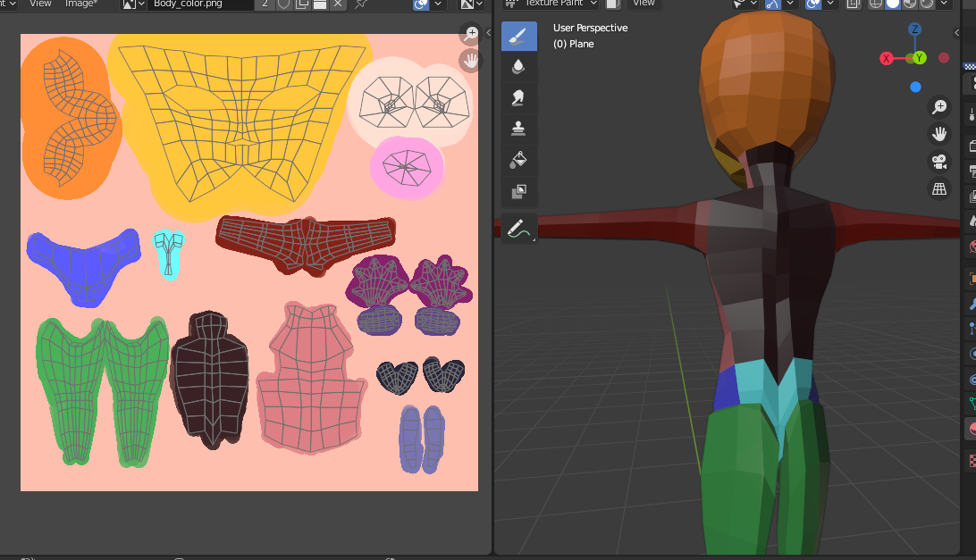Click the new image duplicate icon
This screenshot has width=976, height=560.
302,4
